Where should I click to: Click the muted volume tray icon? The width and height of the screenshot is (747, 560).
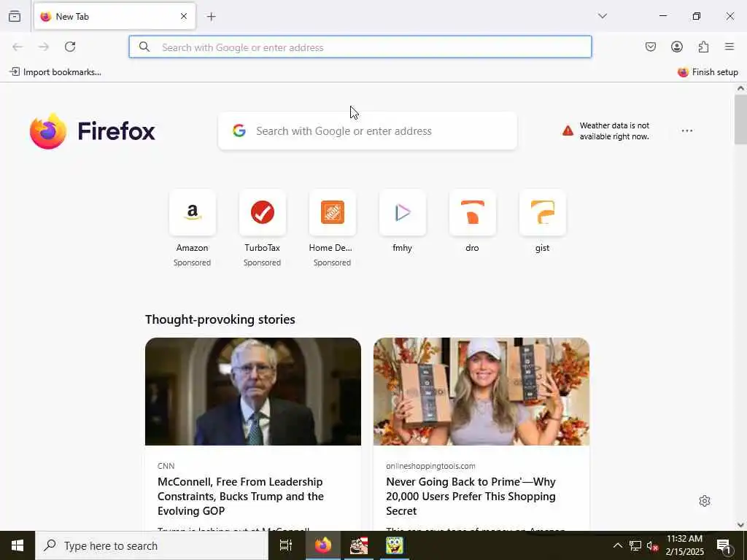pos(652,545)
